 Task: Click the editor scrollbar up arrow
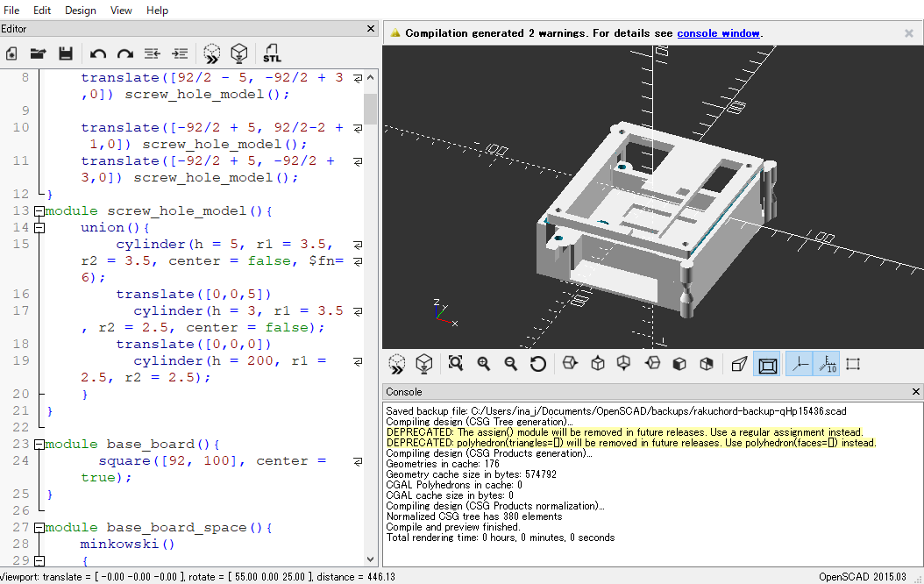pyautogui.click(x=370, y=77)
